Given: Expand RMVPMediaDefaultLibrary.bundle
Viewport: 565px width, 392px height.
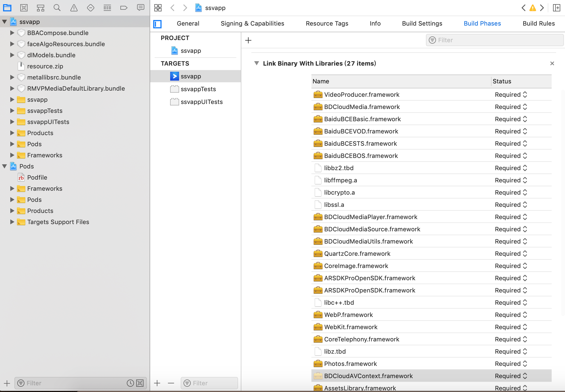Looking at the screenshot, I should [x=12, y=88].
